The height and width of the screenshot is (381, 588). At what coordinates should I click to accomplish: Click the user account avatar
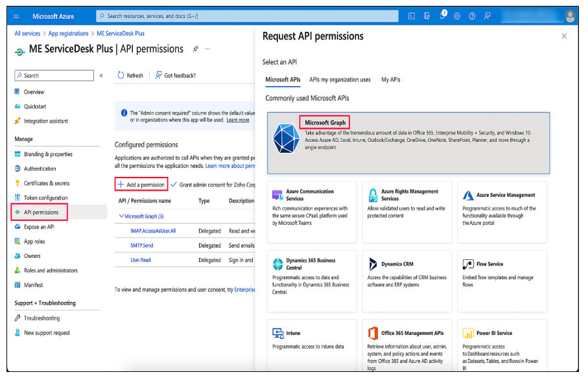coord(570,16)
